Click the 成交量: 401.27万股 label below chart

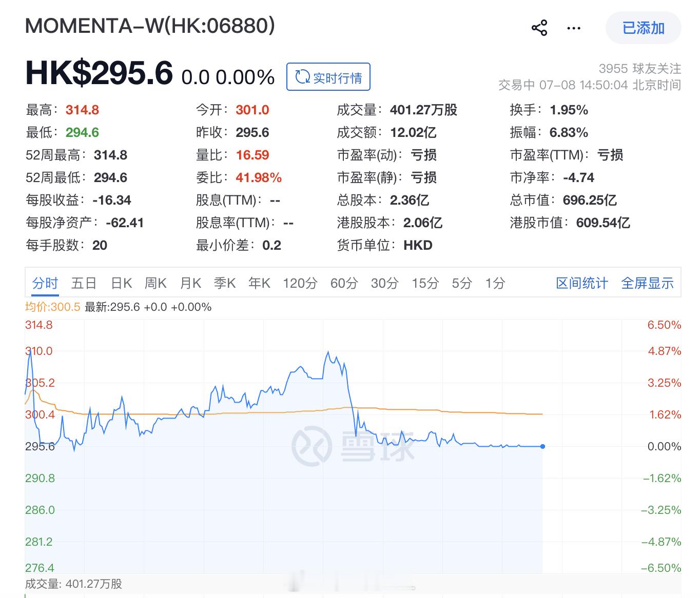(x=73, y=584)
